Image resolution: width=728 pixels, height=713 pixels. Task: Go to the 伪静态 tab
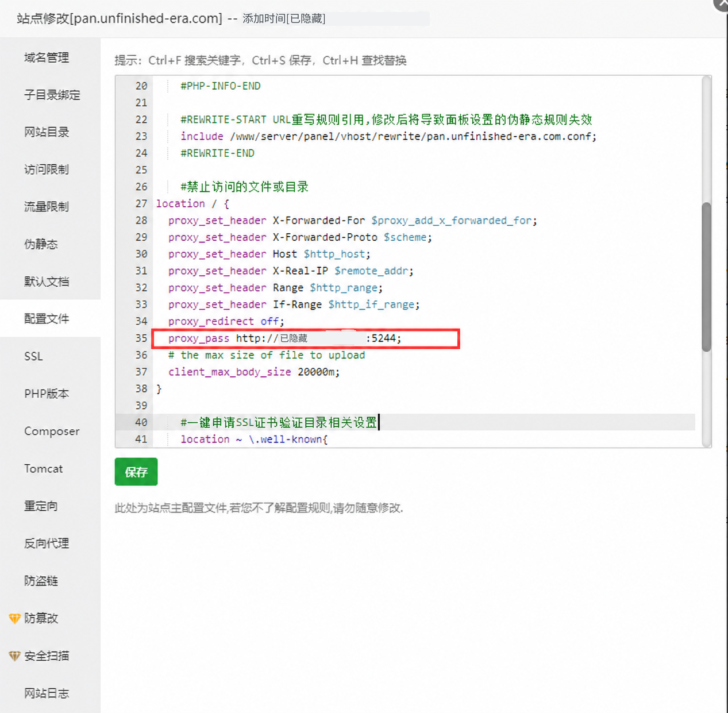[x=50, y=244]
